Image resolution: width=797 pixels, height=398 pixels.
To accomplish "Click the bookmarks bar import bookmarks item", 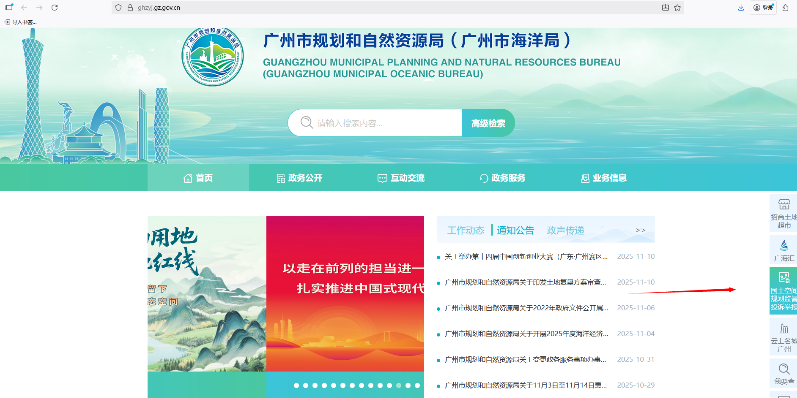I will point(21,22).
